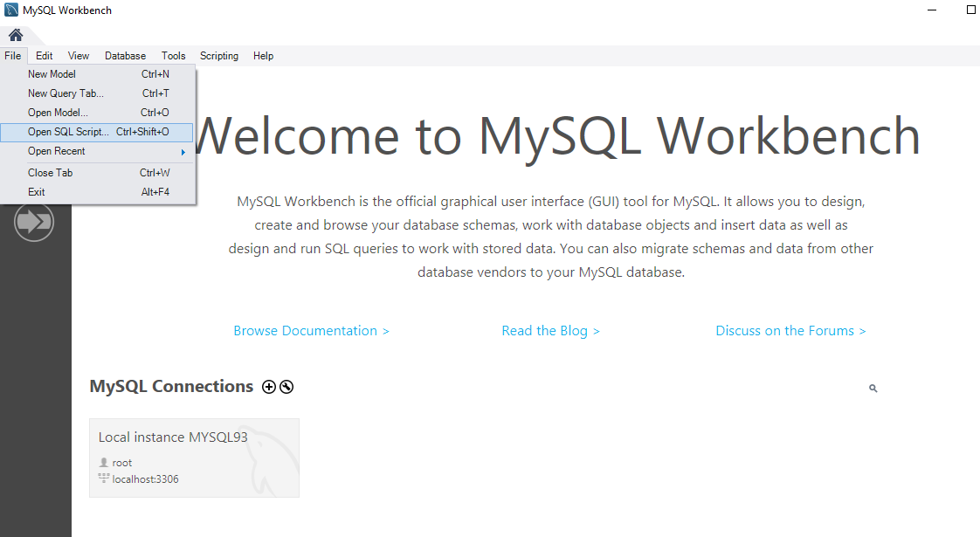This screenshot has height=537, width=980.
Task: Follow the Browse Documentation link
Action: 311,331
